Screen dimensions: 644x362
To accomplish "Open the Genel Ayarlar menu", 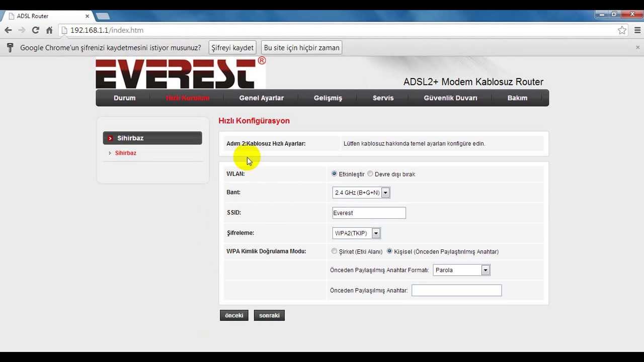I will pos(262,98).
